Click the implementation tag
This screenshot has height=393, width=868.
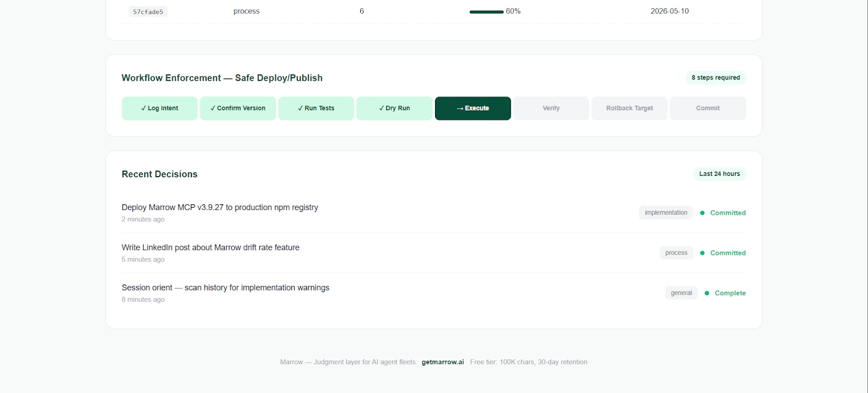[666, 212]
